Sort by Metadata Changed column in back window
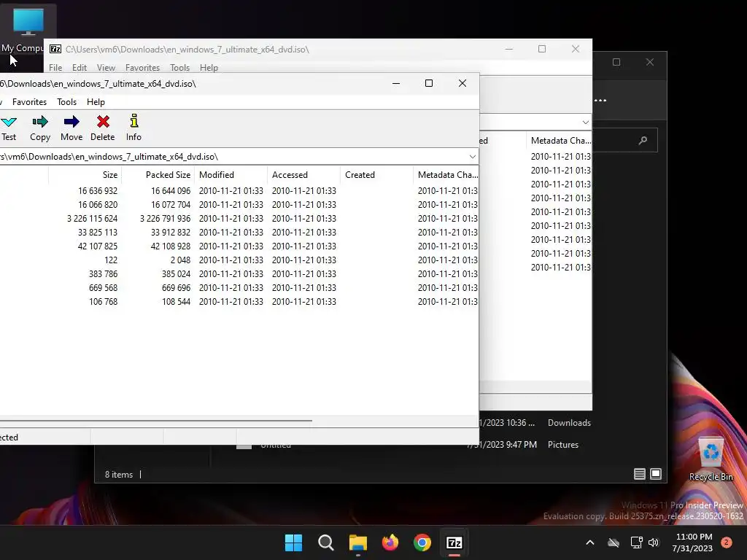The image size is (747, 560). (x=559, y=141)
